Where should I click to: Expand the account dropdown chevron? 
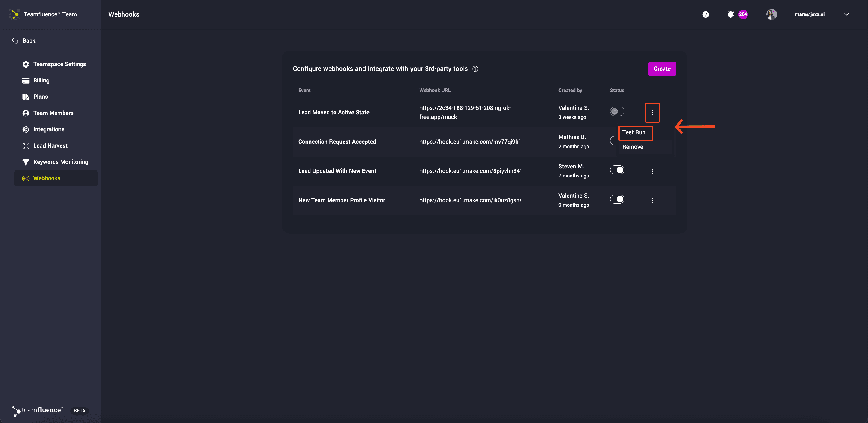coord(846,14)
